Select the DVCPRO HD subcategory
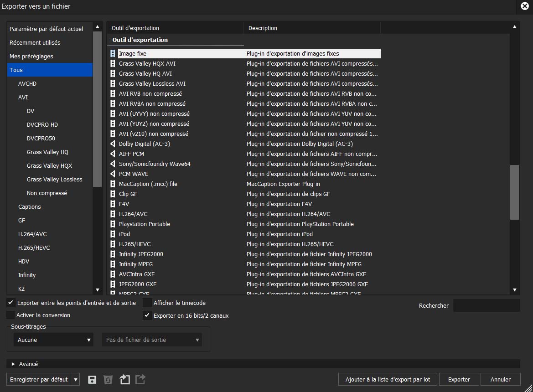Image resolution: width=533 pixels, height=392 pixels. 50,125
